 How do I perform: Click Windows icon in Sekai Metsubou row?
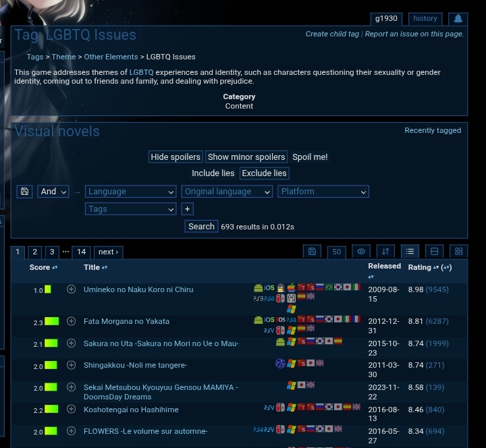[291, 385]
